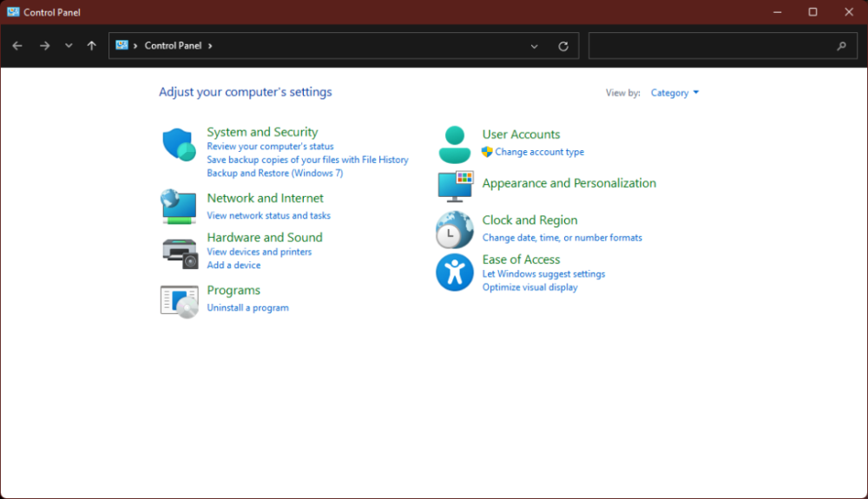Click the Programs icon
868x499 pixels.
tap(179, 300)
